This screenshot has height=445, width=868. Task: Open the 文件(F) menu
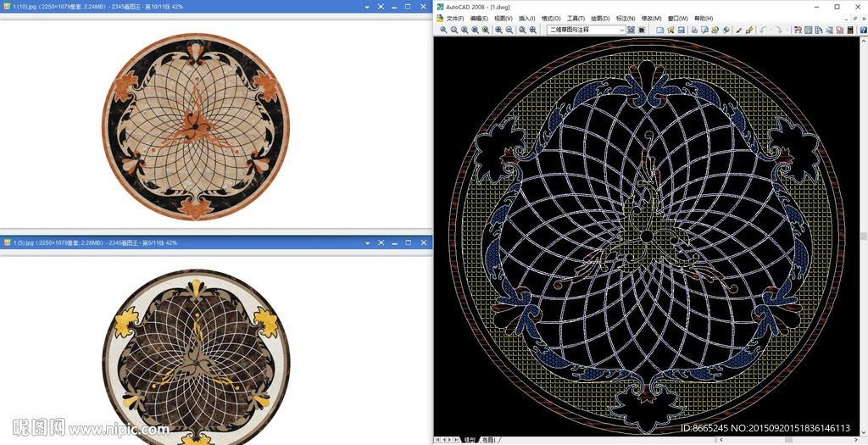point(455,18)
